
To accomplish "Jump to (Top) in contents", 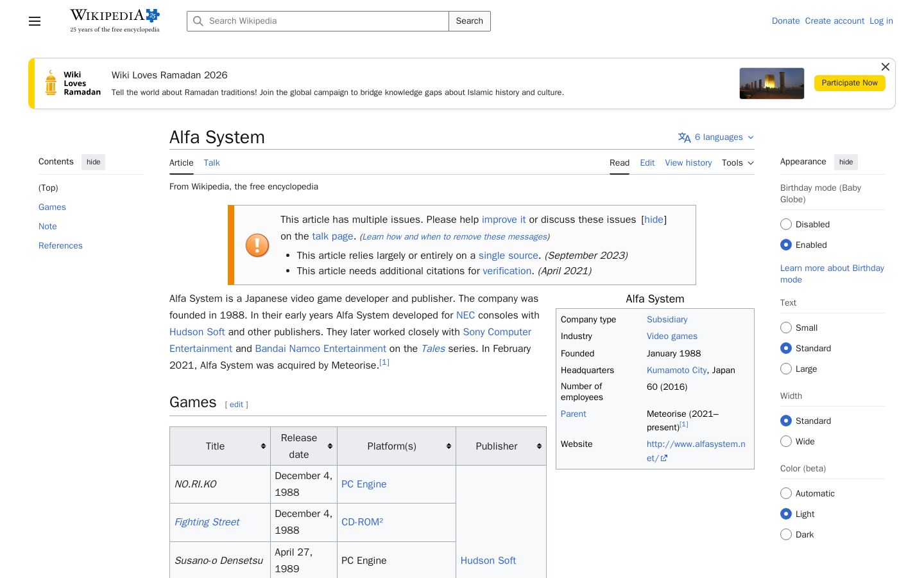I will (48, 188).
